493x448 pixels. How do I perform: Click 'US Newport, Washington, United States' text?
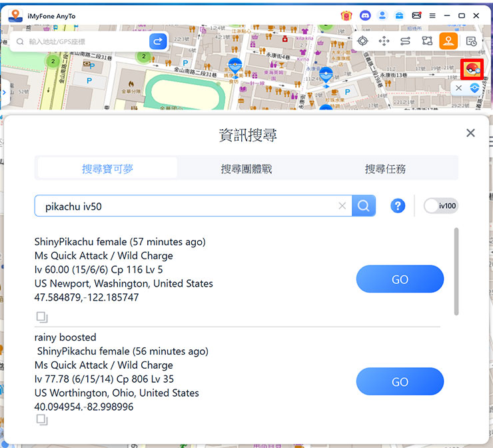coord(124,283)
